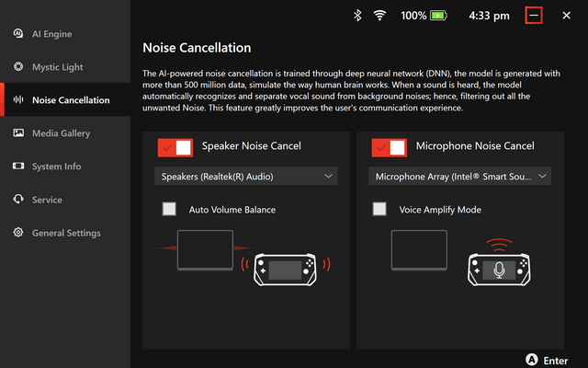Open the Microphone Array device dropdown
Image resolution: width=588 pixels, height=368 pixels.
point(459,176)
